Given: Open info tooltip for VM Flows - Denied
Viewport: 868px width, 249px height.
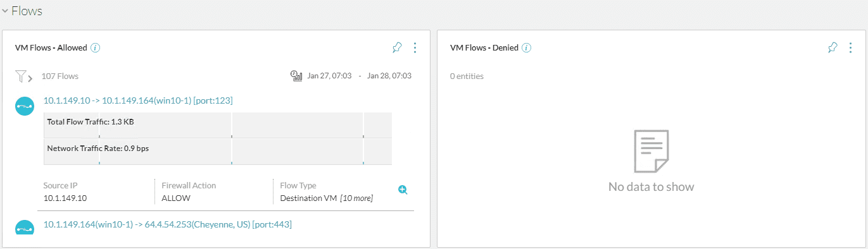Looking at the screenshot, I should tap(526, 47).
